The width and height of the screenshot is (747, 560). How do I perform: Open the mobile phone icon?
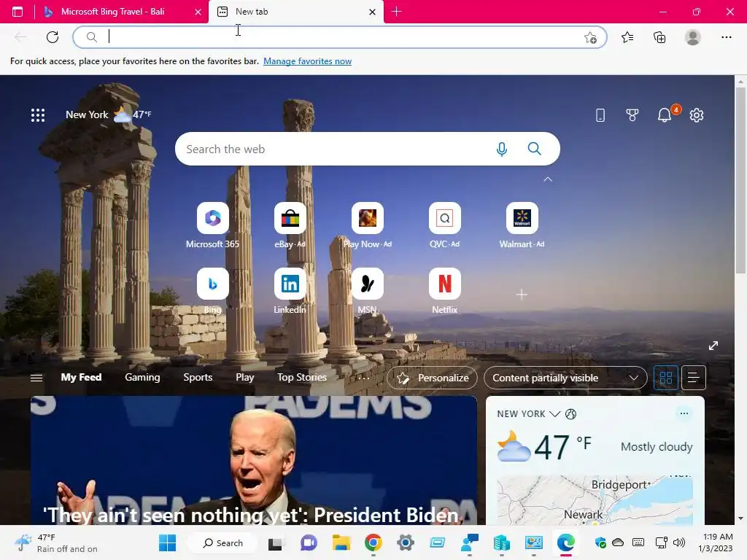600,114
